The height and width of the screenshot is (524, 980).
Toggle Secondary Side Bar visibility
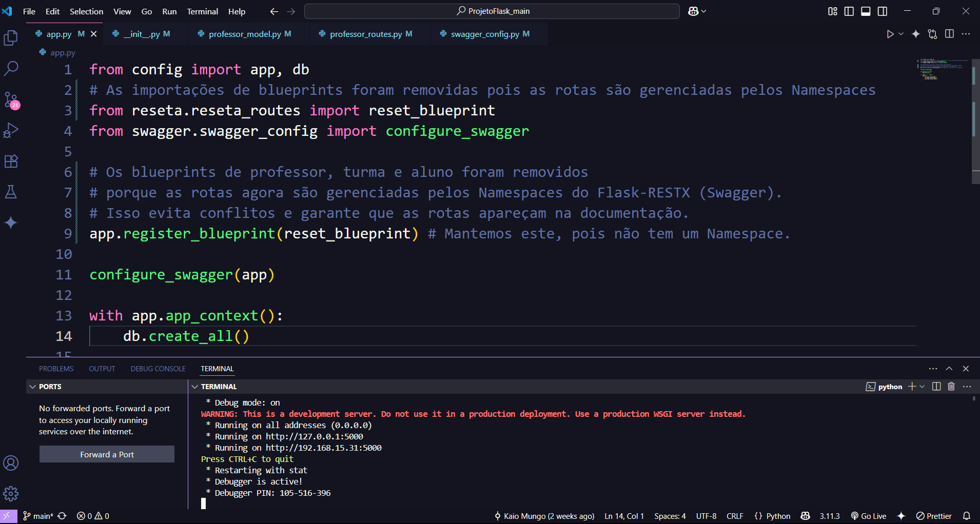tap(883, 11)
